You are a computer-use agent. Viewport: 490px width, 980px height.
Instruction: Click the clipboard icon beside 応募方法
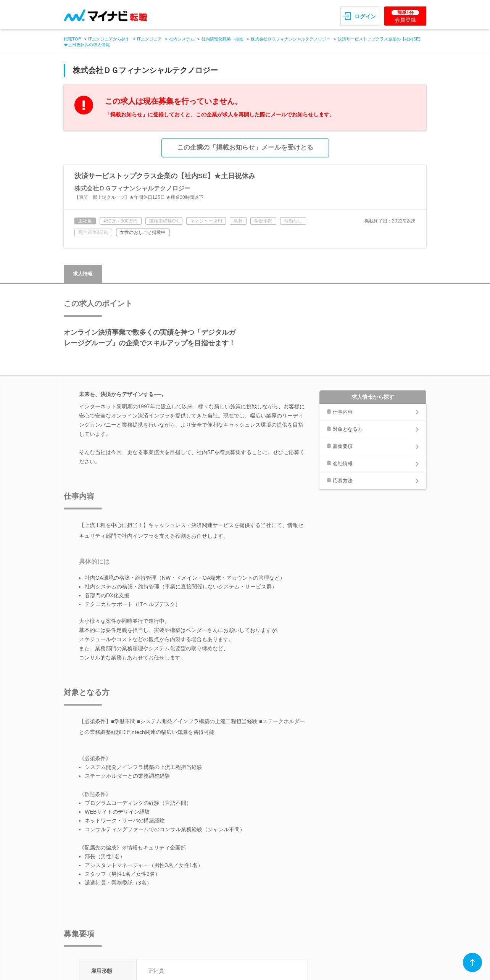(329, 480)
